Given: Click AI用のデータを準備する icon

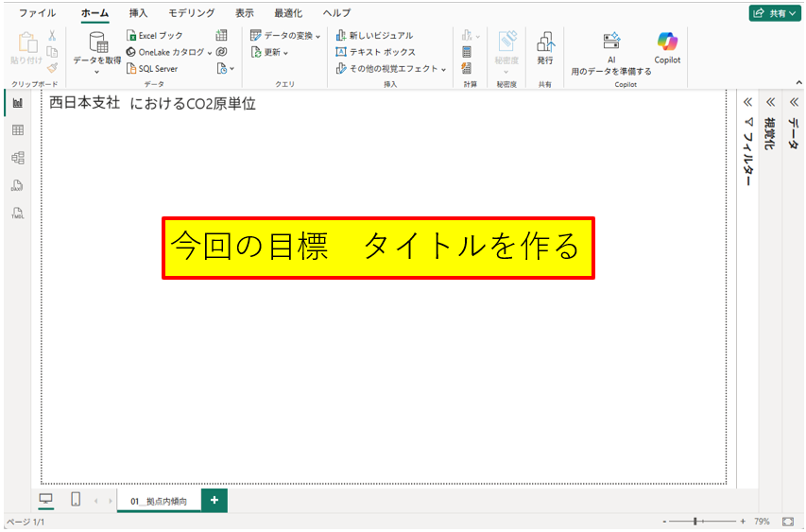Looking at the screenshot, I should click(x=611, y=42).
